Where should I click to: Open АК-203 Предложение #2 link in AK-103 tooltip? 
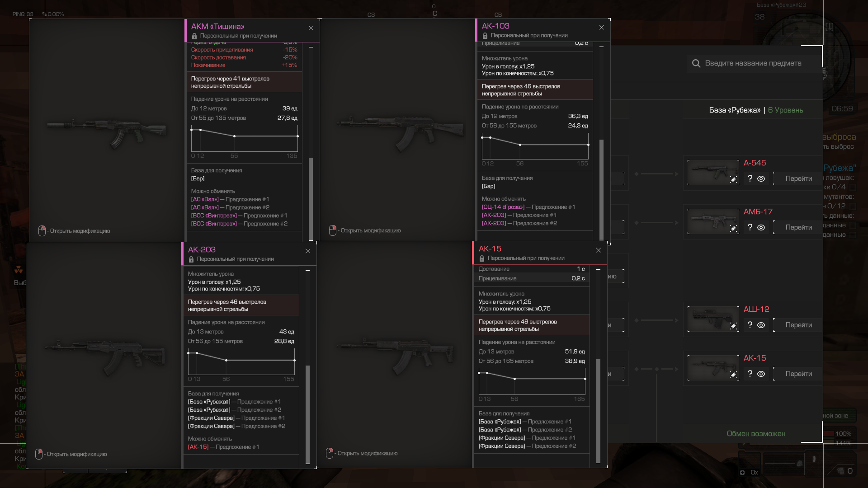pyautogui.click(x=519, y=223)
